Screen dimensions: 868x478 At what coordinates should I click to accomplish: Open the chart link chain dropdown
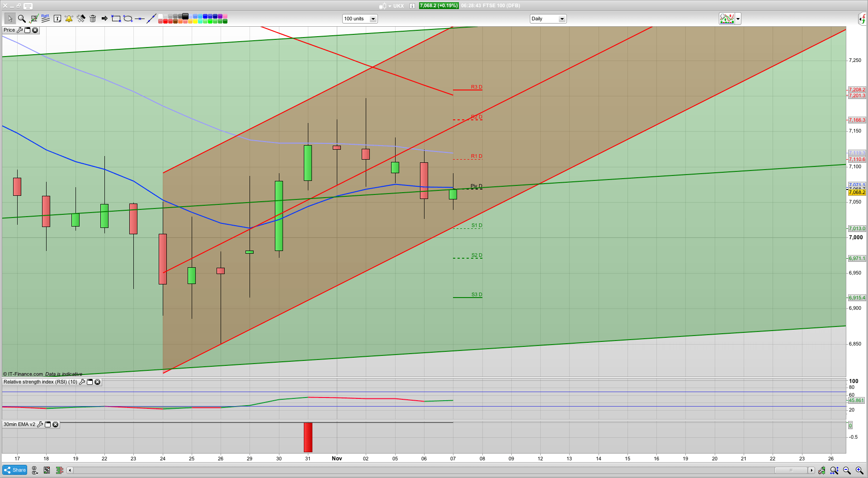tap(35, 470)
